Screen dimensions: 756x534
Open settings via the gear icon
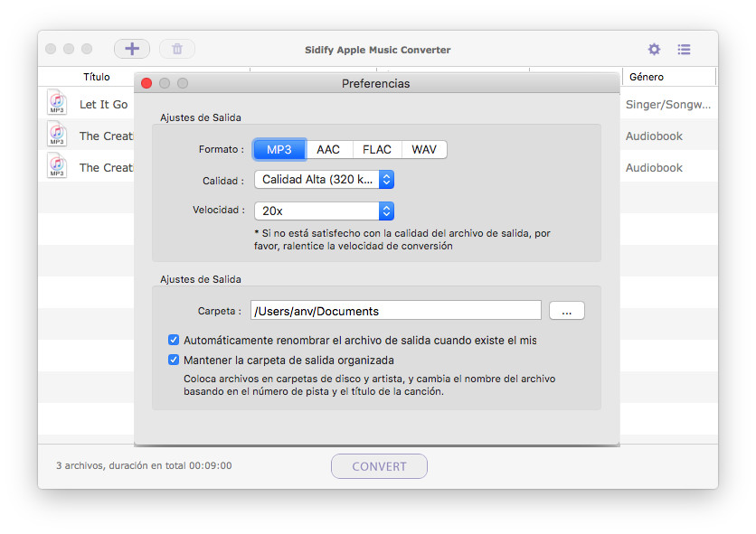pos(654,49)
